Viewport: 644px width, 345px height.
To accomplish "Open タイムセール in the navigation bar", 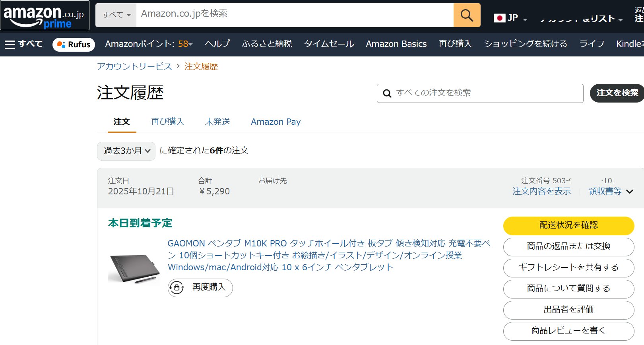I will (329, 44).
